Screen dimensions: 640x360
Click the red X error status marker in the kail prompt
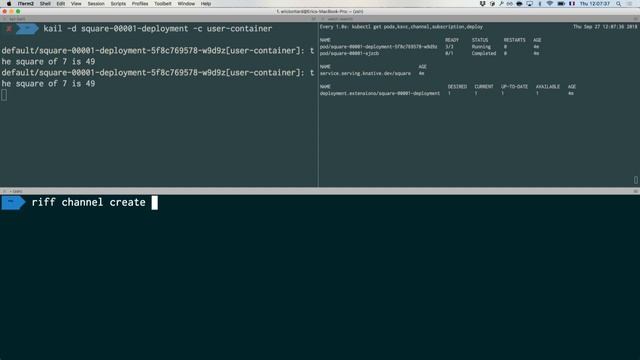point(9,29)
